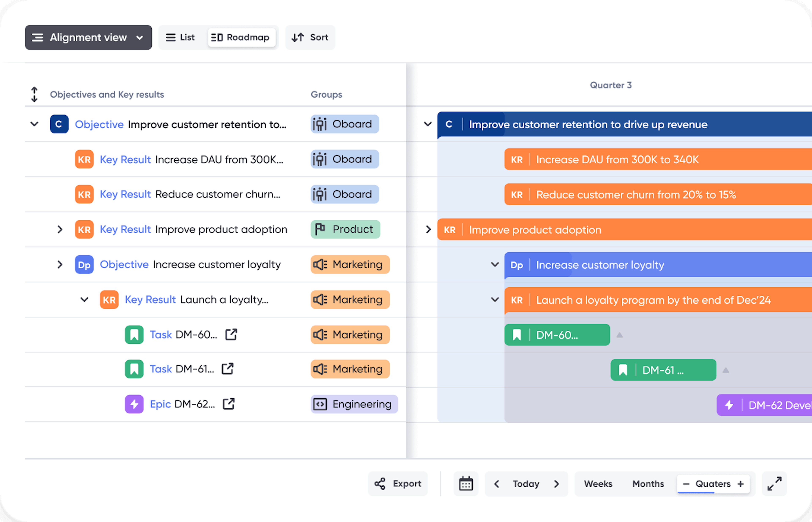Screen dimensions: 812x522
Task: Collapse the Launch a loyalty key result row
Action: pos(84,300)
